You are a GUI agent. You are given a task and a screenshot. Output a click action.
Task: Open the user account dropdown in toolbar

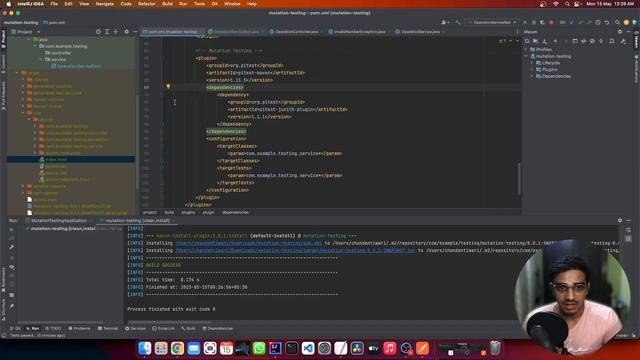click(445, 22)
